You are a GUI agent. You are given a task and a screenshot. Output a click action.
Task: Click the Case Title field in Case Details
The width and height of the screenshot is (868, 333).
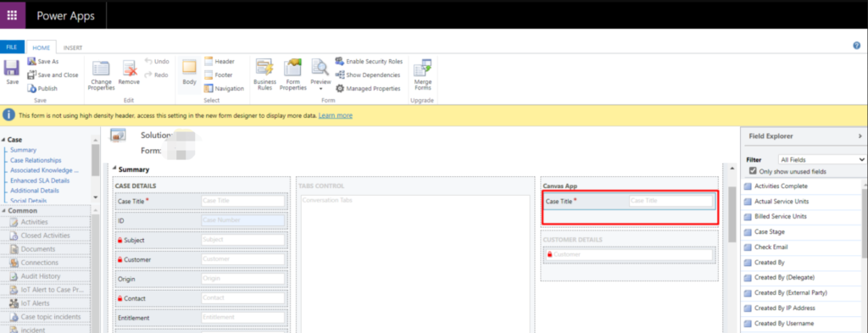[202, 201]
